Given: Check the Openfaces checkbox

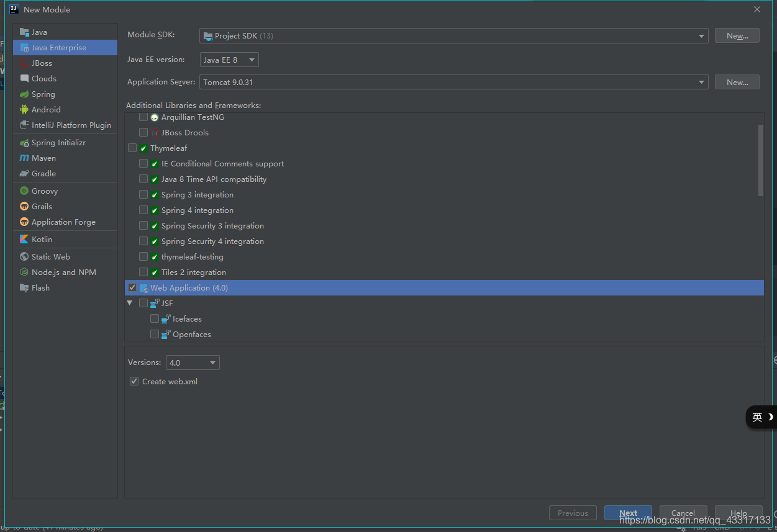Looking at the screenshot, I should tap(155, 335).
